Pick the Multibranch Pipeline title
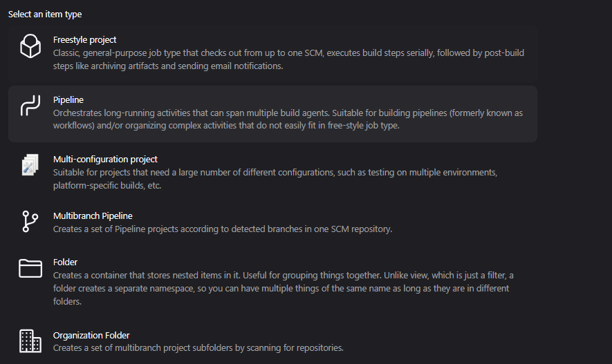Viewport: 612px width, 364px height. pyautogui.click(x=93, y=215)
